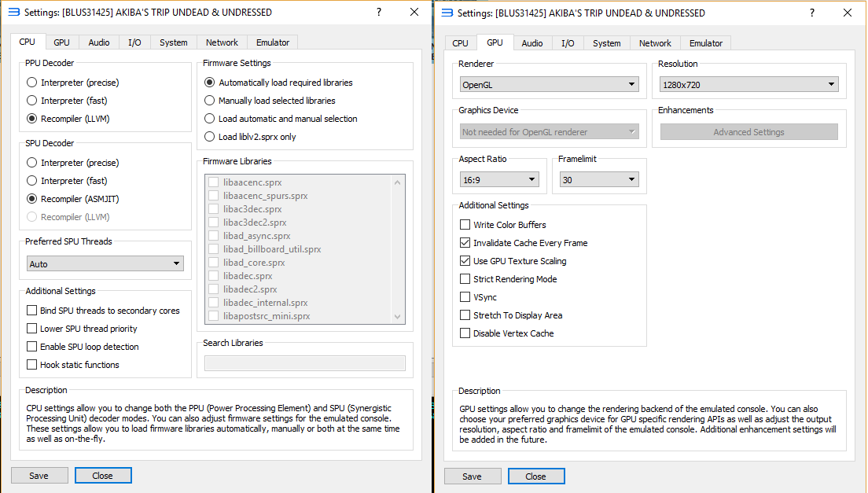Screen dimensions: 868x493
Task: Click Close button in the GPU settings window
Action: pyautogui.click(x=535, y=476)
